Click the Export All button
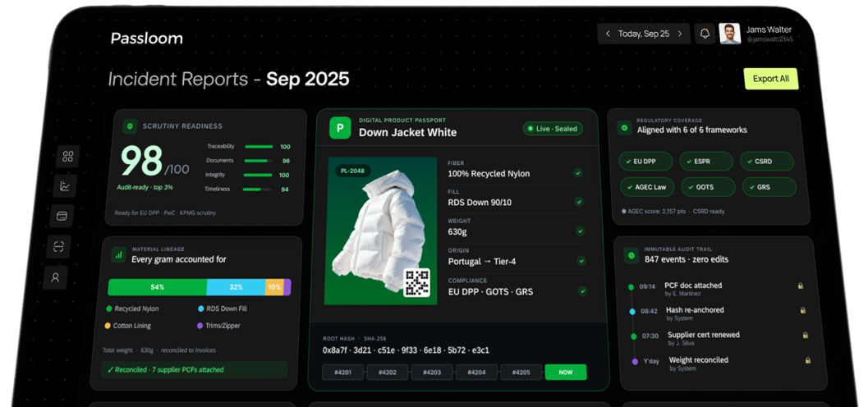 pyautogui.click(x=770, y=79)
